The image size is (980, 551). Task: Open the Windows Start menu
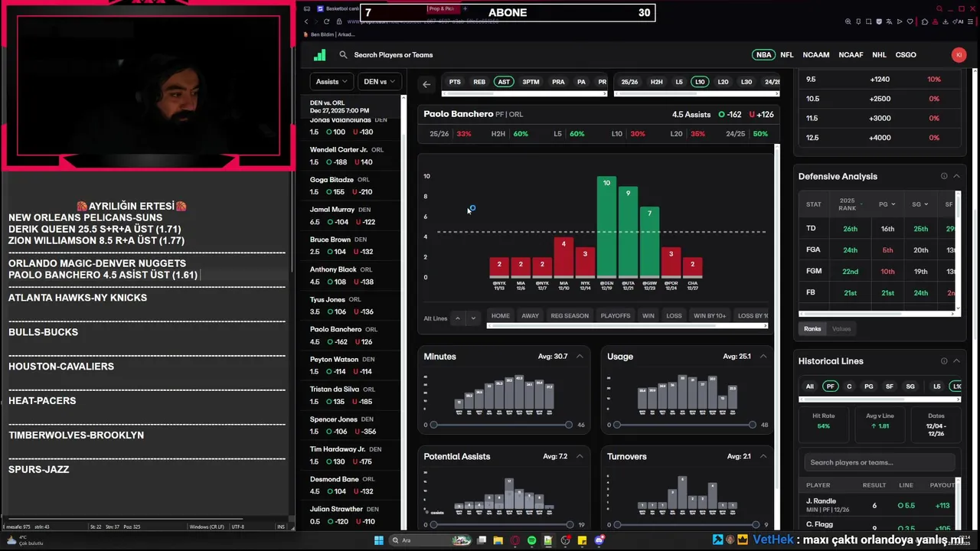(378, 540)
